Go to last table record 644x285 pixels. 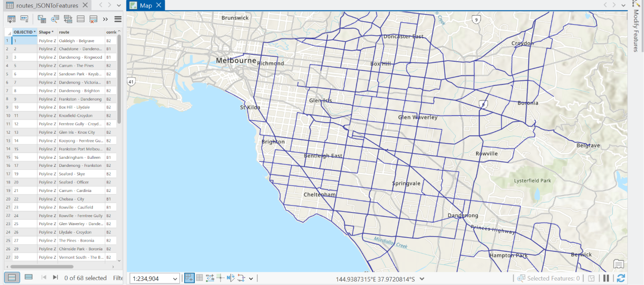pyautogui.click(x=55, y=277)
